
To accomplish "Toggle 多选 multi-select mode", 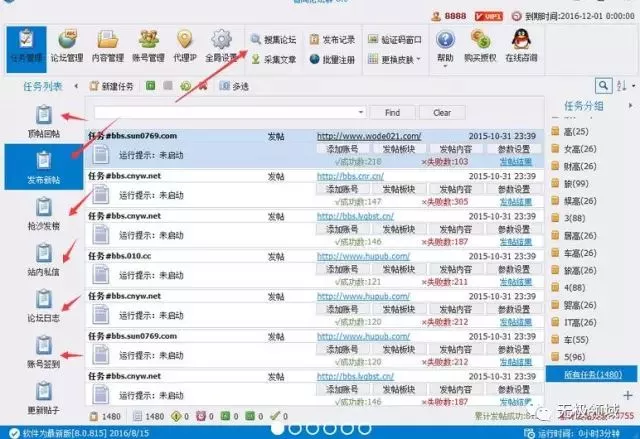I will (x=234, y=86).
